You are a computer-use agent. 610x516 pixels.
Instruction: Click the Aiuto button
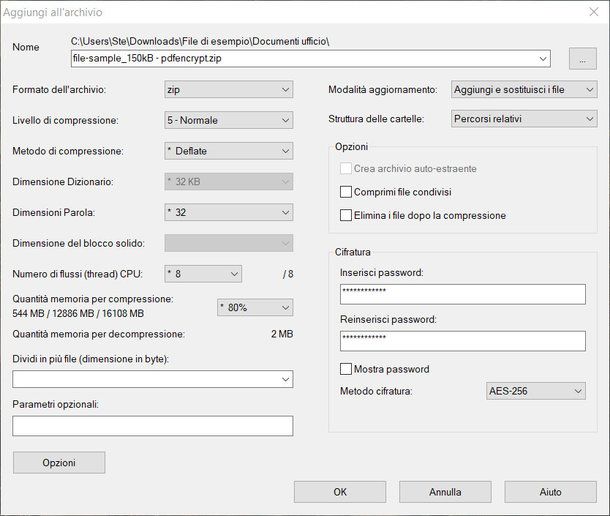(x=550, y=492)
